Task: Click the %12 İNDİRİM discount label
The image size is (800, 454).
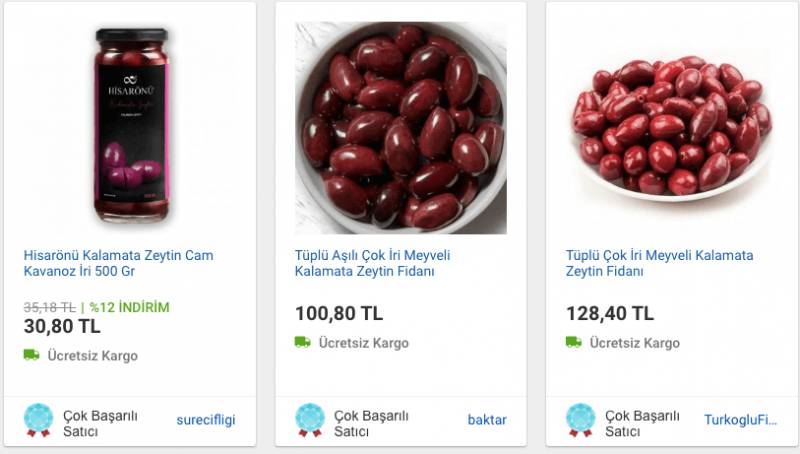Action: [x=130, y=307]
